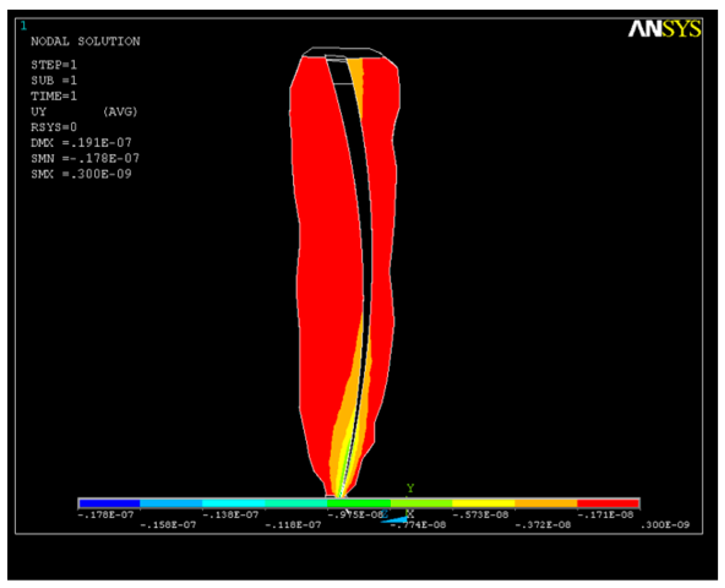Viewport: 725px width, 588px height.
Task: Click legend value -.573E-08
Action: [x=481, y=514]
